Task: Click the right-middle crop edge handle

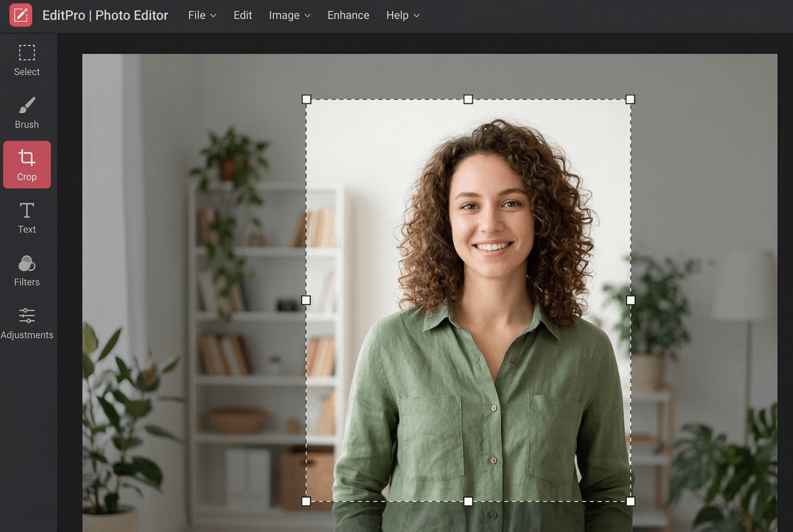Action: point(630,300)
